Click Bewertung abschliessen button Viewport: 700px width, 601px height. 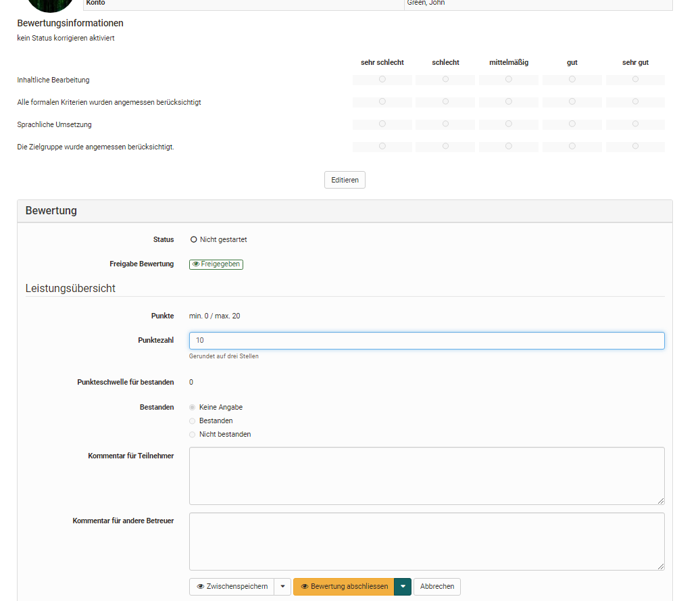tap(344, 587)
